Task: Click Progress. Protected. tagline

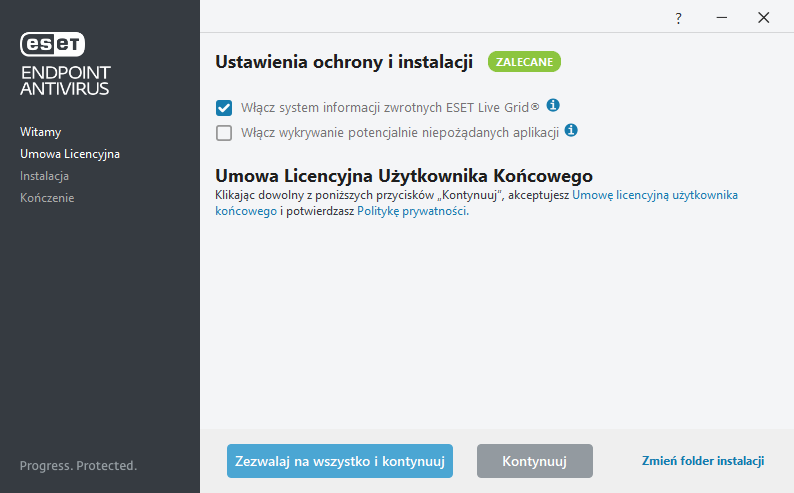Action: (78, 466)
